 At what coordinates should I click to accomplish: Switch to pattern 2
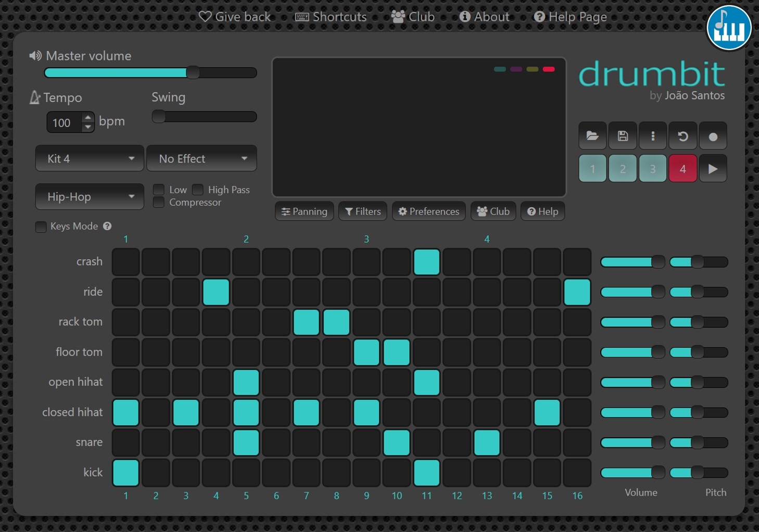click(x=623, y=169)
